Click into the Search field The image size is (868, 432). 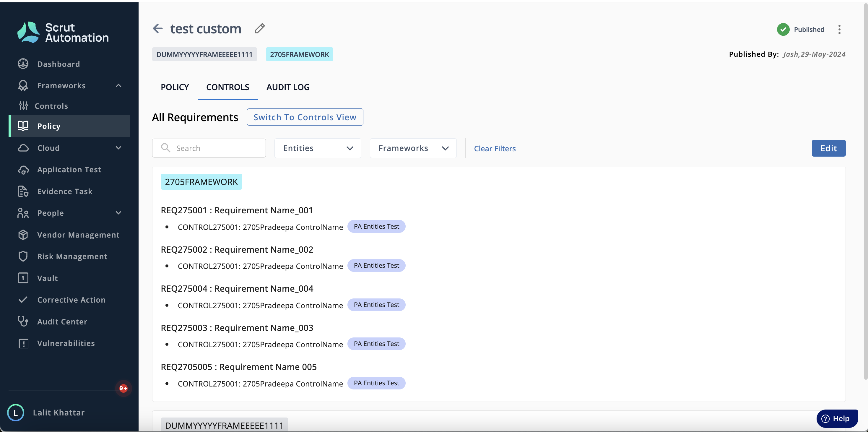209,148
